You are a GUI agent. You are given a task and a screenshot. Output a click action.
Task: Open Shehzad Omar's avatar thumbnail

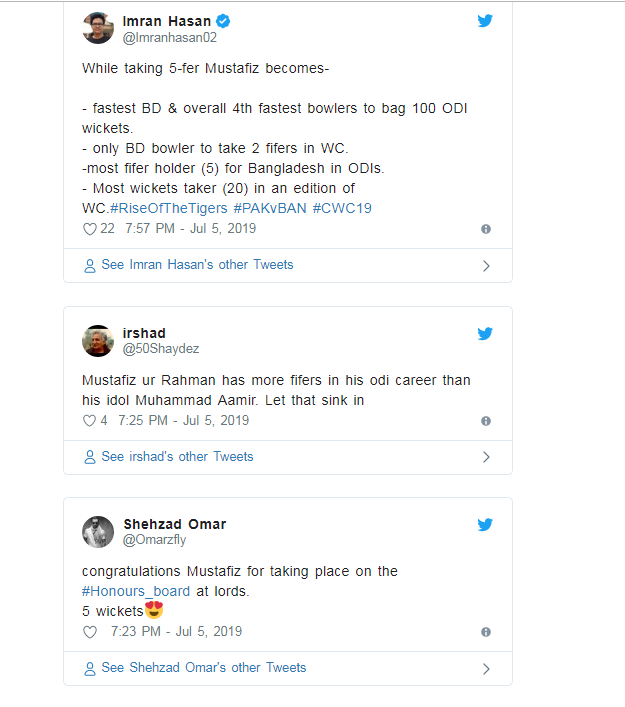click(98, 532)
